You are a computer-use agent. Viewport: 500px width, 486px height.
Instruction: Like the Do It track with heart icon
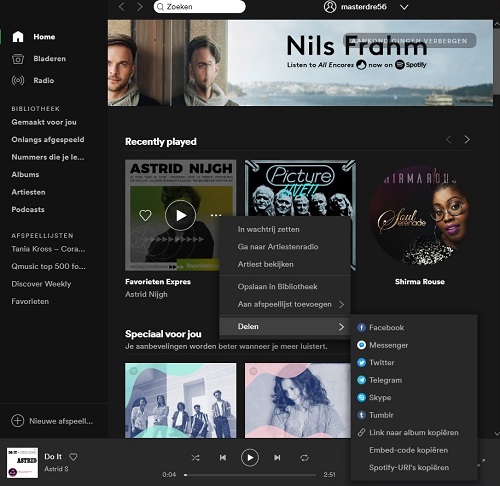tap(73, 457)
